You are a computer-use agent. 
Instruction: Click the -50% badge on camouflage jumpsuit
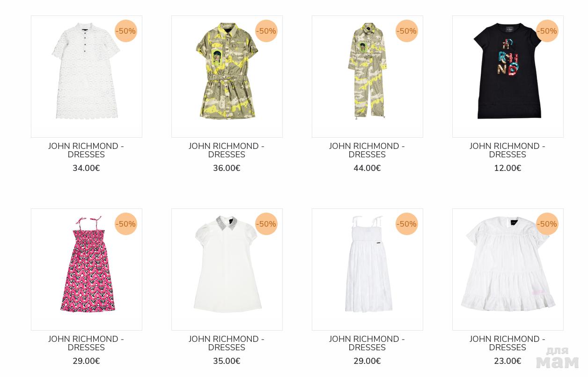tap(407, 31)
